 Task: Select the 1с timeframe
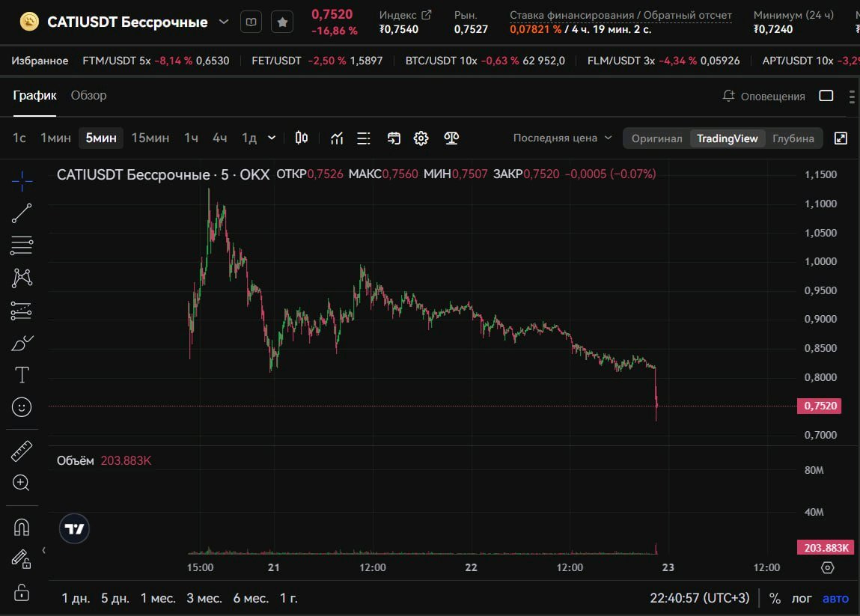[x=19, y=138]
